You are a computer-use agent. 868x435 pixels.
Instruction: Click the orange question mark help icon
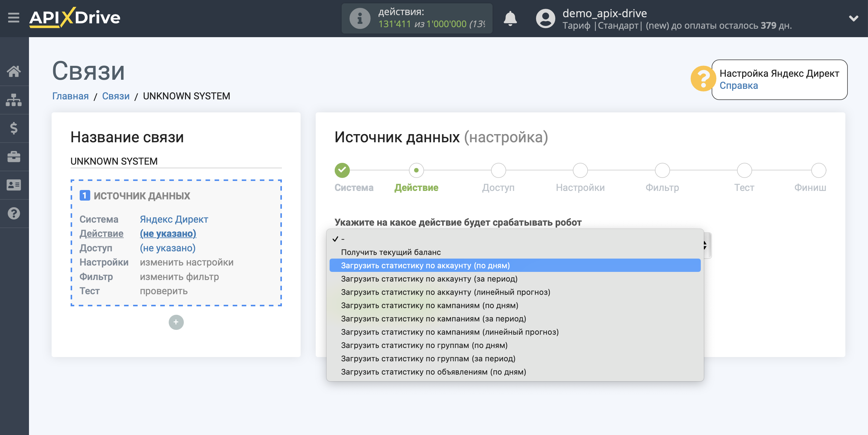703,79
